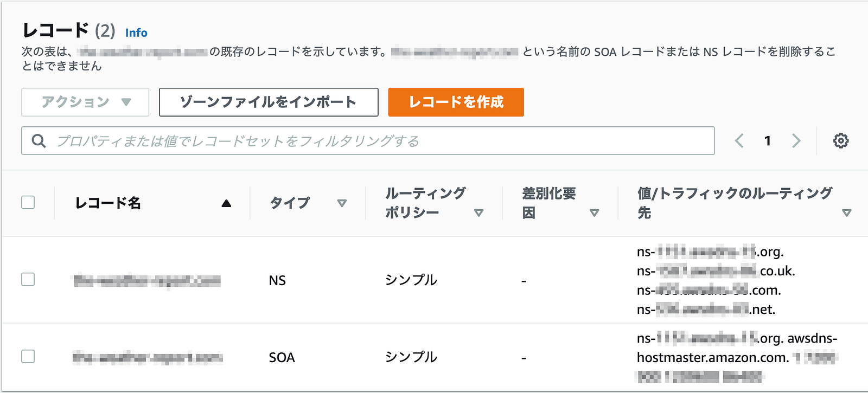The height and width of the screenshot is (393, 868).
Task: Click ゾーンファイルをインポート button
Action: (x=269, y=102)
